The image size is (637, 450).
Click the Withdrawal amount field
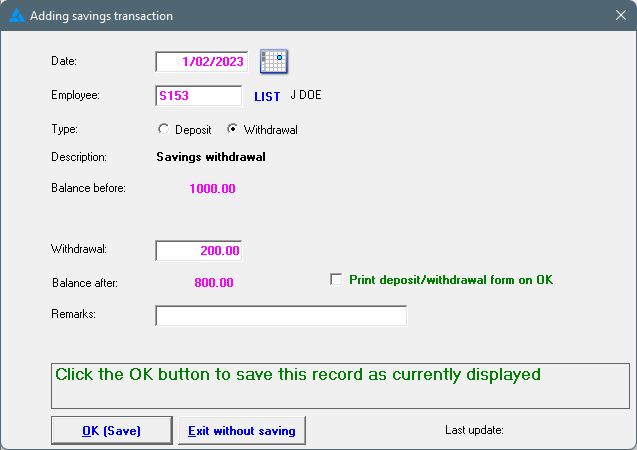tap(199, 251)
